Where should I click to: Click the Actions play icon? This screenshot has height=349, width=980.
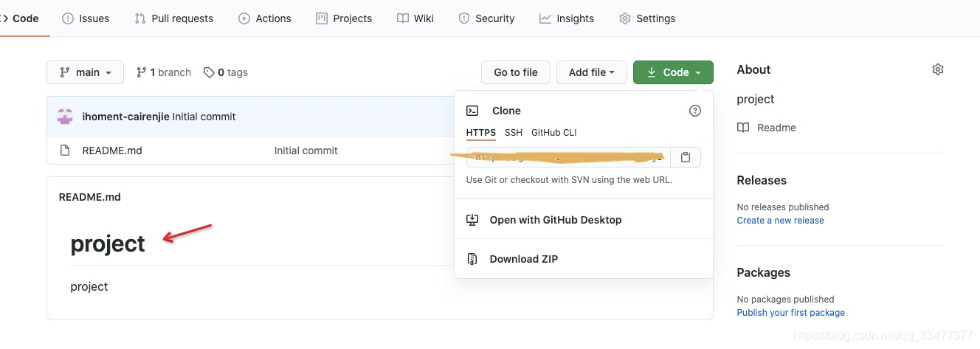(244, 18)
